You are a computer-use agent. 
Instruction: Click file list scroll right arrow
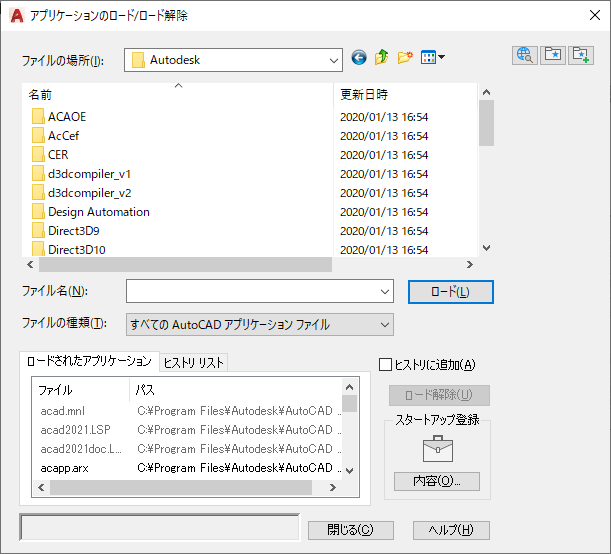(470, 265)
